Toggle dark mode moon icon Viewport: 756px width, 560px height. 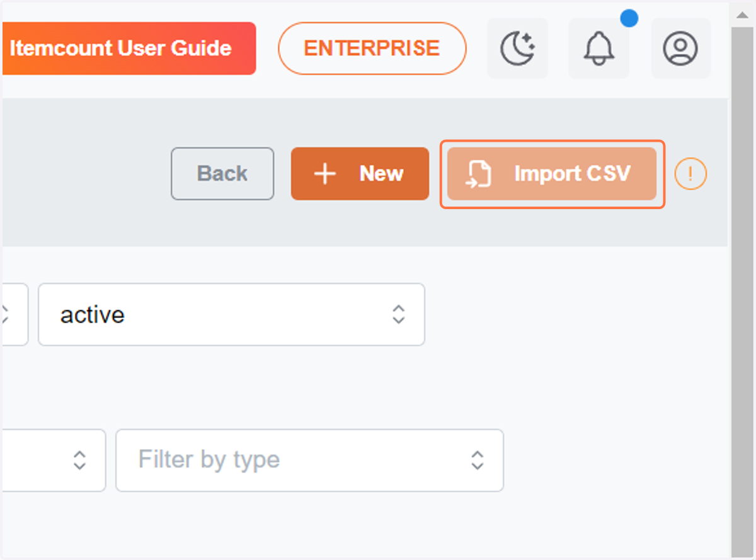pyautogui.click(x=517, y=49)
